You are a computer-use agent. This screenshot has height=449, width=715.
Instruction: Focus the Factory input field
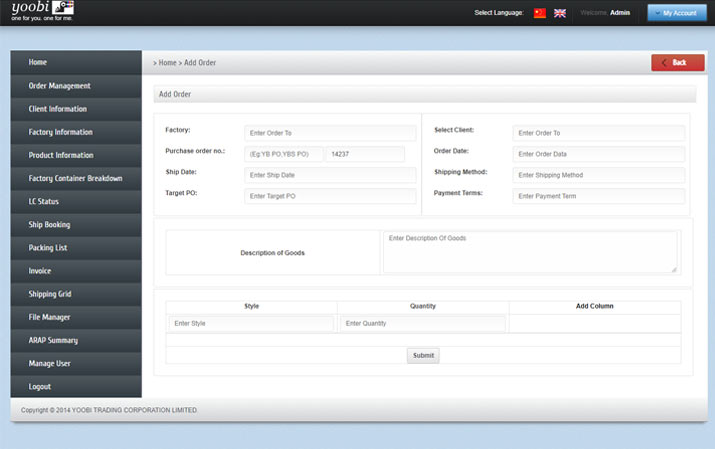click(x=330, y=133)
